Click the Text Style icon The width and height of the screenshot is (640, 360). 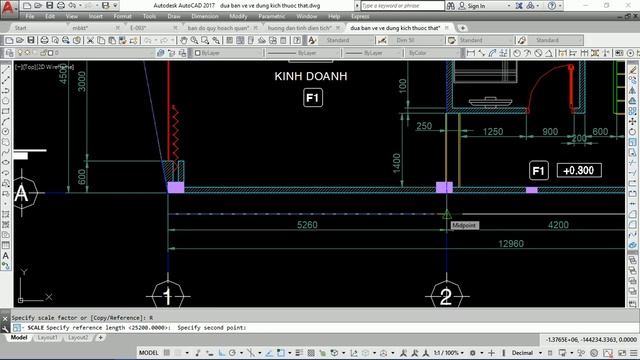312,40
